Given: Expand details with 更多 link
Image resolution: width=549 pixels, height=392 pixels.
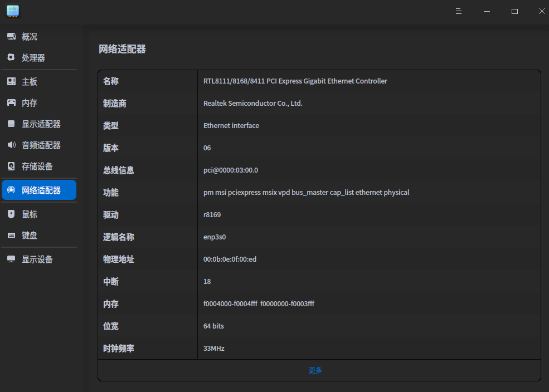Looking at the screenshot, I should (315, 370).
